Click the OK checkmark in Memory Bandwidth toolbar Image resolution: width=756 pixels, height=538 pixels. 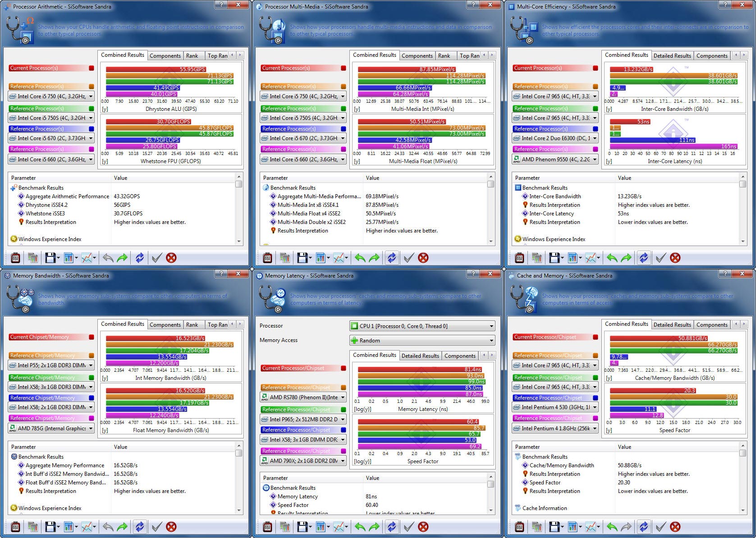[156, 527]
